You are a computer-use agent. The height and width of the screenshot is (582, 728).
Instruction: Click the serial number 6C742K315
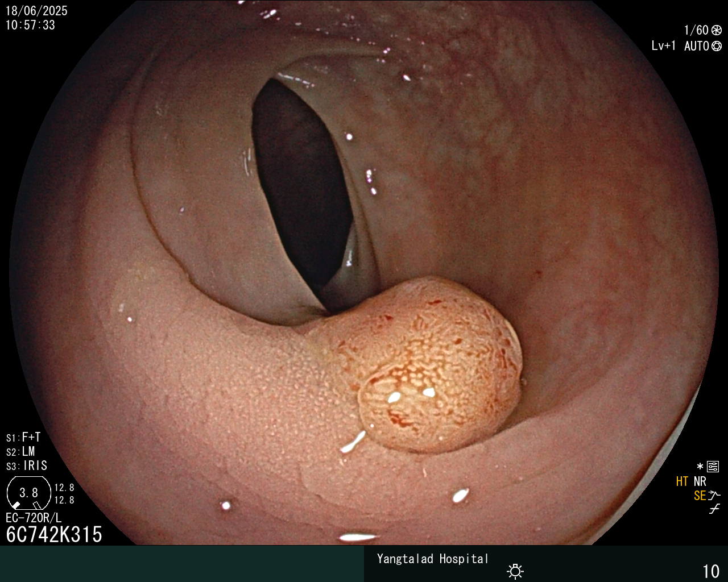(x=54, y=535)
